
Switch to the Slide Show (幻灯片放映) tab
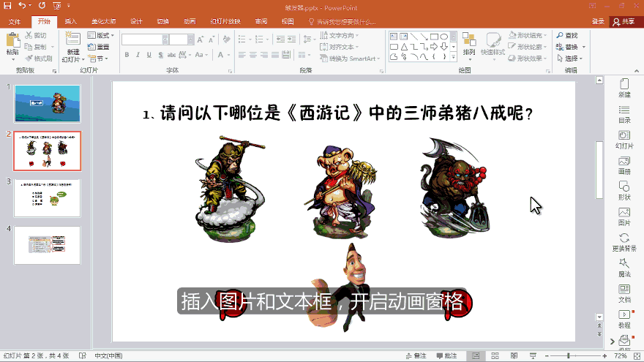tap(225, 21)
